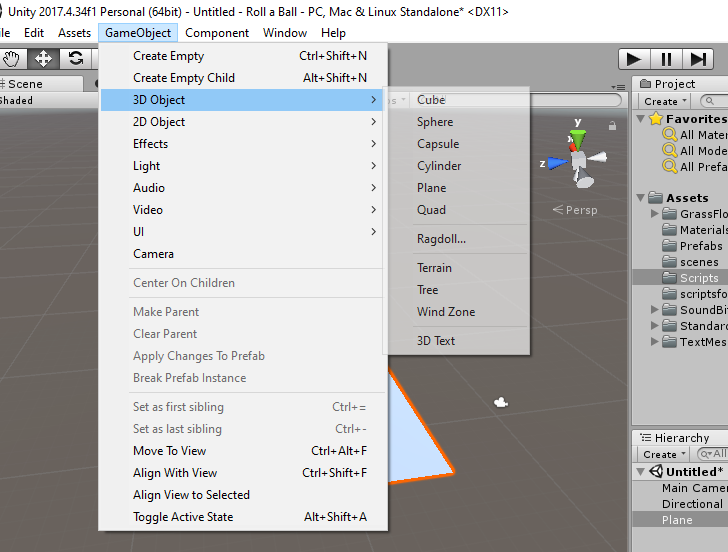Expand the TextMes folder
Screen dimensions: 728x552
point(655,342)
